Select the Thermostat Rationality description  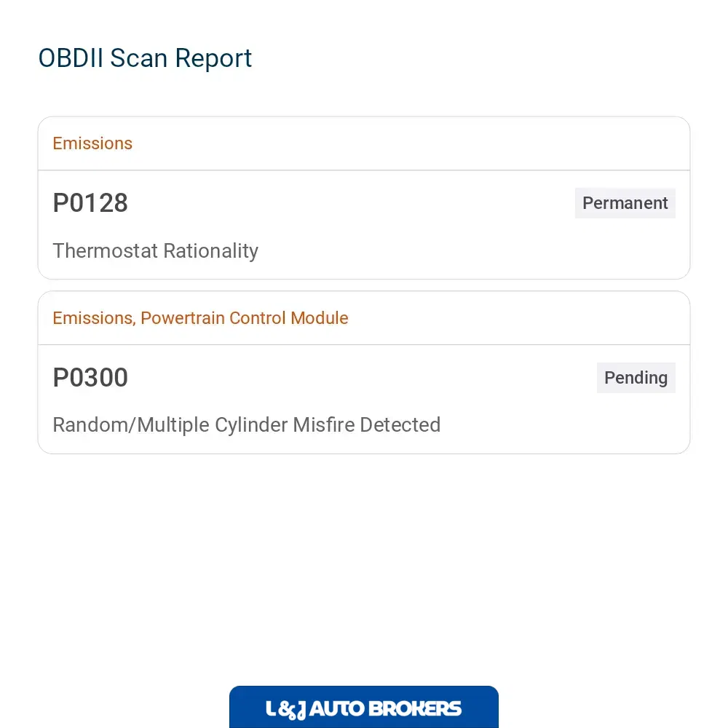click(x=156, y=251)
